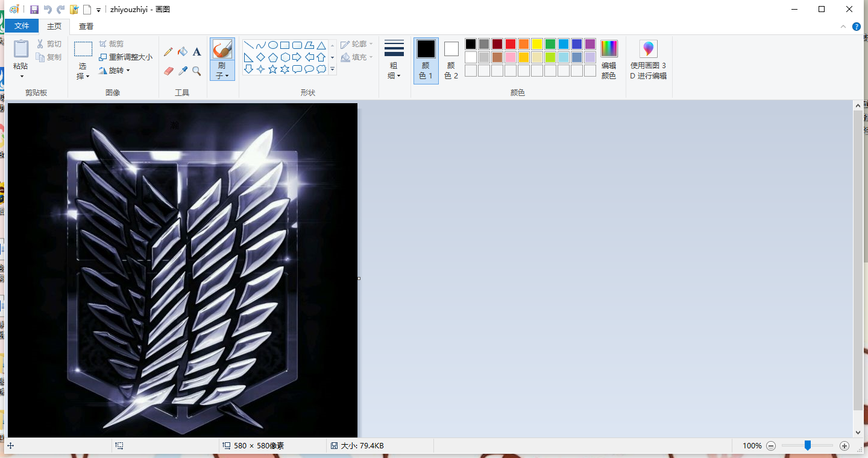Switch to the 查看 (View) tab
Viewport: 868px width, 458px height.
86,26
